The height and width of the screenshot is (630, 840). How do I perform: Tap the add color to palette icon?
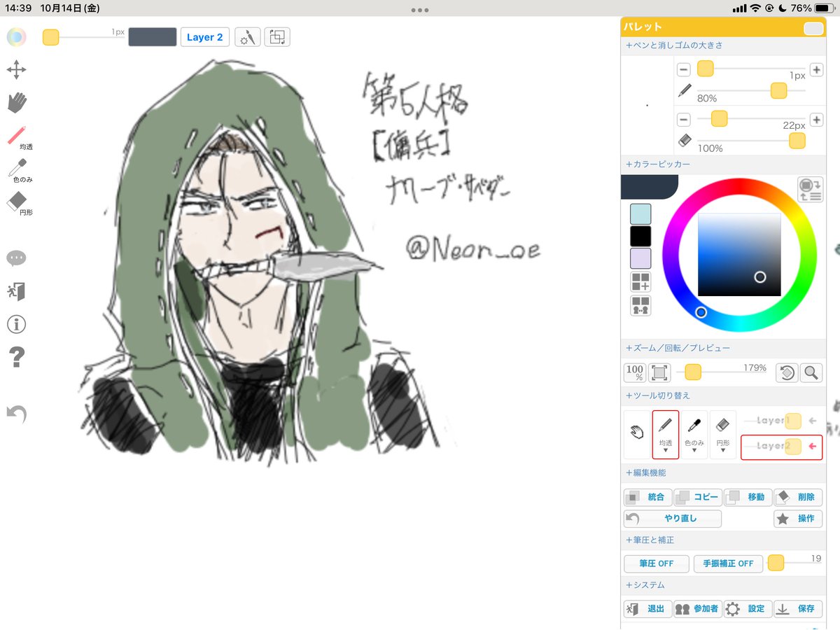640,282
